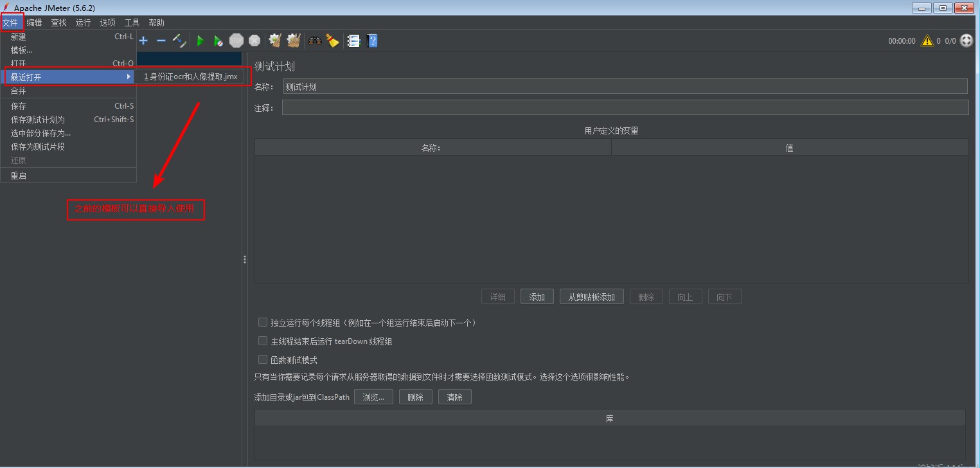Click the yellow broom reset-search icon
The image size is (980, 468).
click(332, 40)
